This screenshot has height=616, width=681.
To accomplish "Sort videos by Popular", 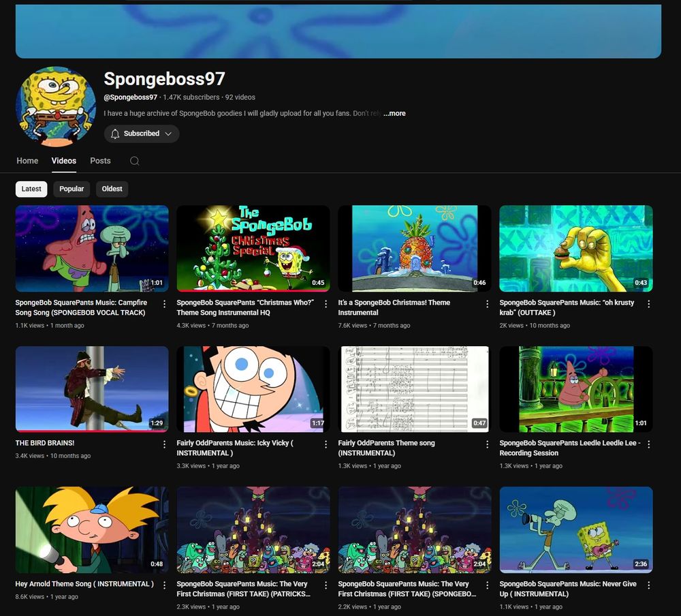I will click(72, 189).
